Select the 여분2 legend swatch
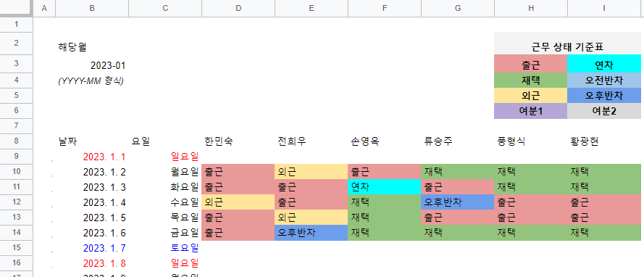The image size is (644, 277). point(603,111)
